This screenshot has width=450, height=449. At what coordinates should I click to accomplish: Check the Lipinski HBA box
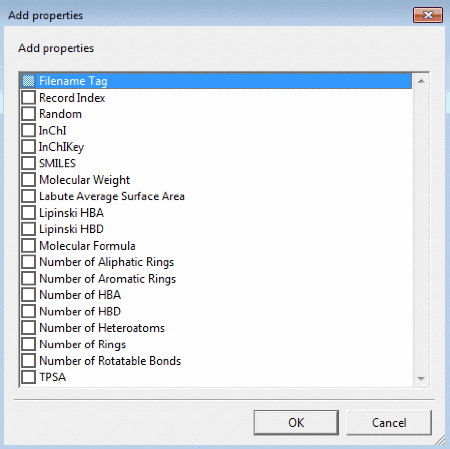click(x=28, y=212)
